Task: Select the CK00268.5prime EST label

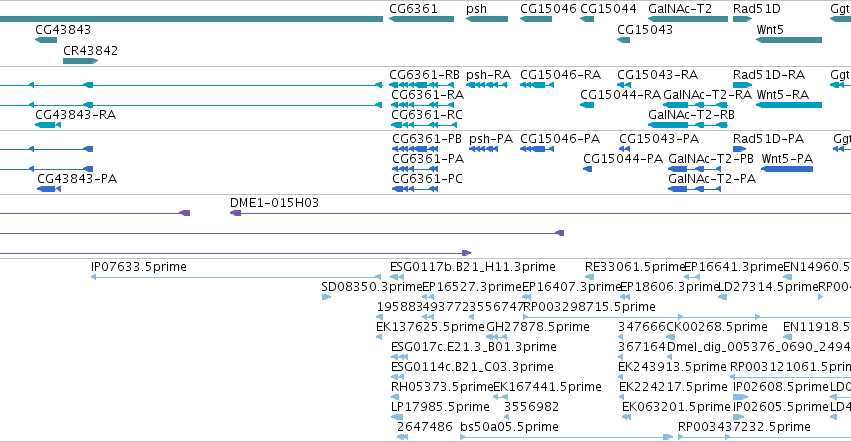Action: [x=717, y=327]
